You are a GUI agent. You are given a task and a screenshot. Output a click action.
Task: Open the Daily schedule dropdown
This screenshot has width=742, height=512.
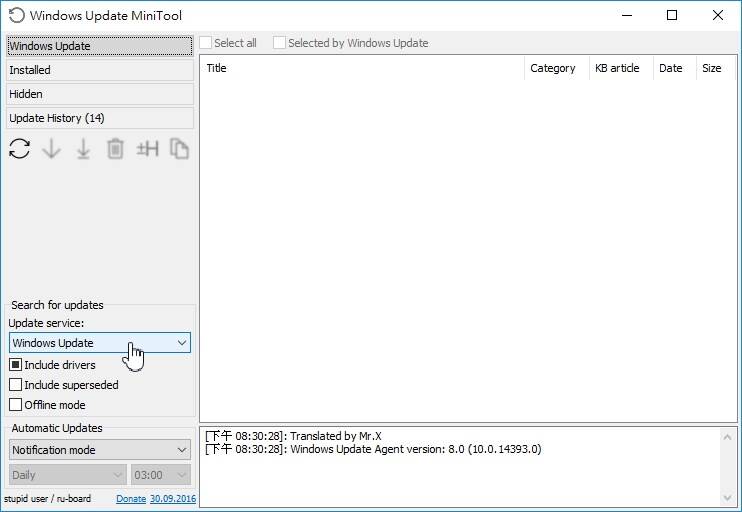pos(68,475)
